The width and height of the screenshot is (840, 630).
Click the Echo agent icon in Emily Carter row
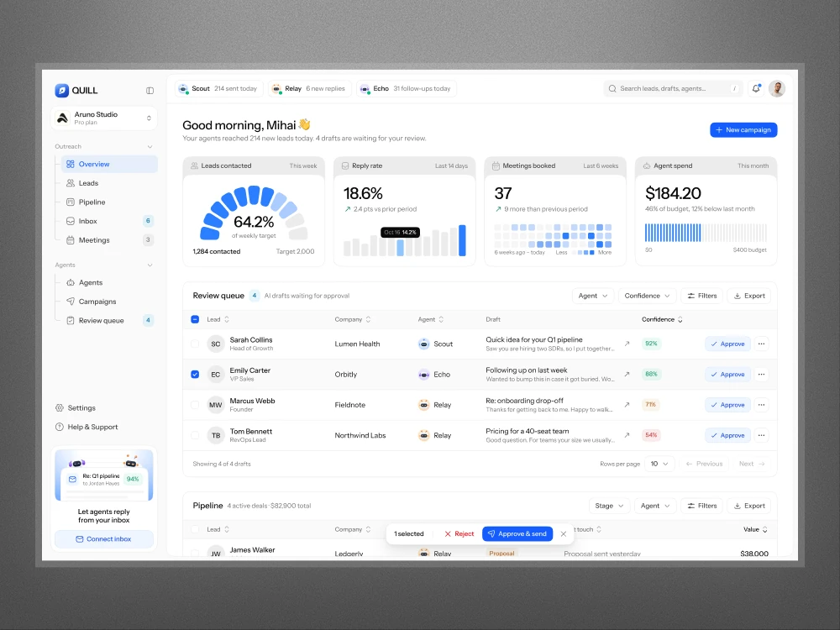pyautogui.click(x=423, y=375)
